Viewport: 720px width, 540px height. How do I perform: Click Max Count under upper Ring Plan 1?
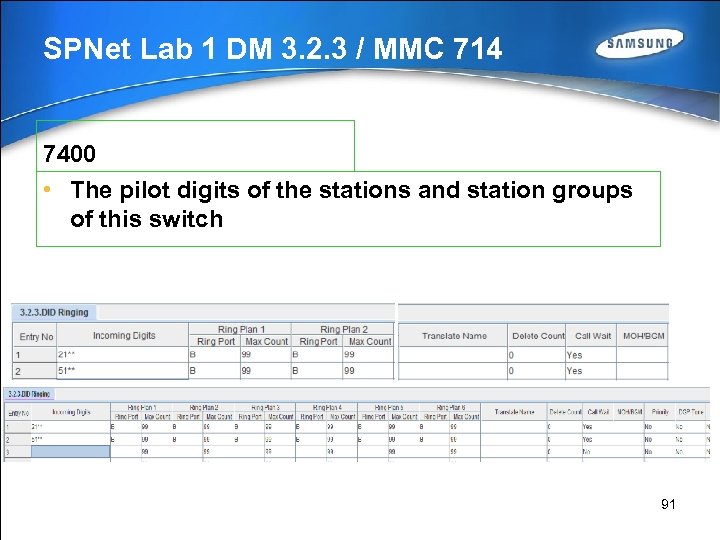pyautogui.click(x=266, y=341)
